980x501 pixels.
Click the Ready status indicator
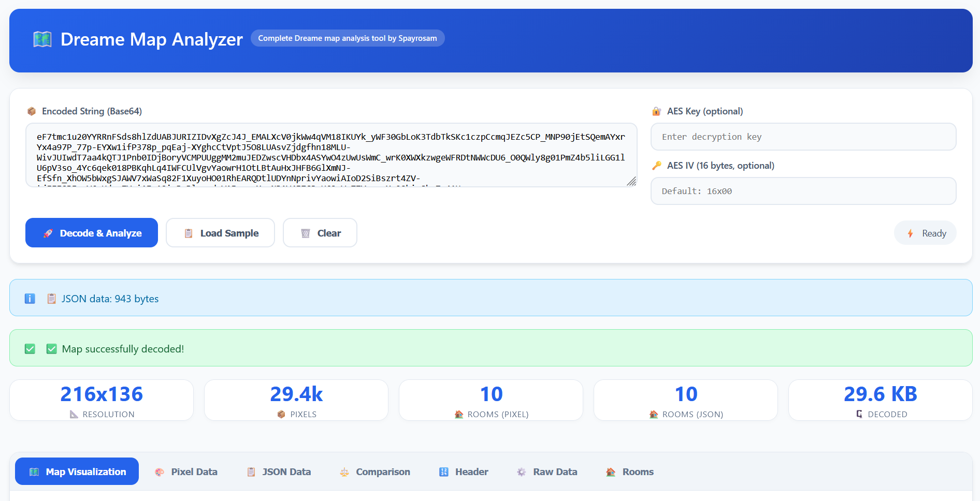[925, 233]
